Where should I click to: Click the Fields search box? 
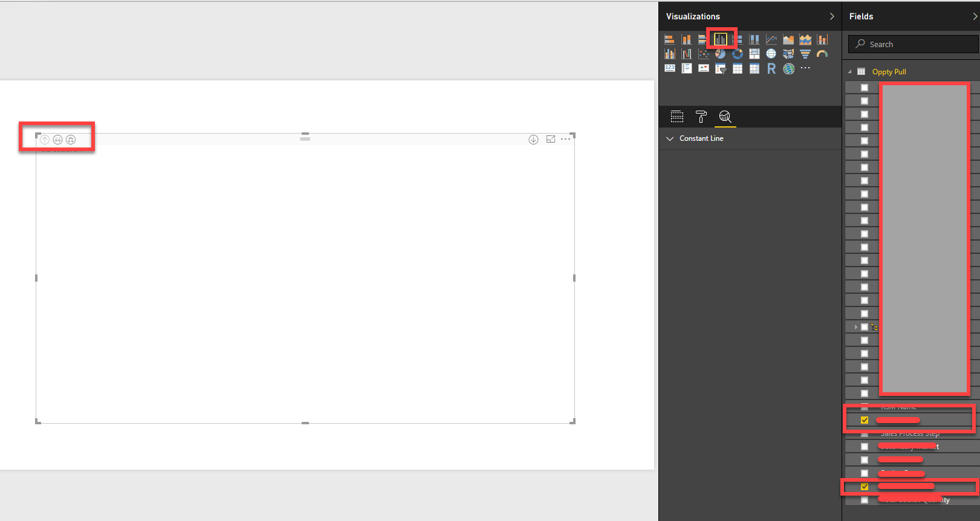[x=913, y=44]
